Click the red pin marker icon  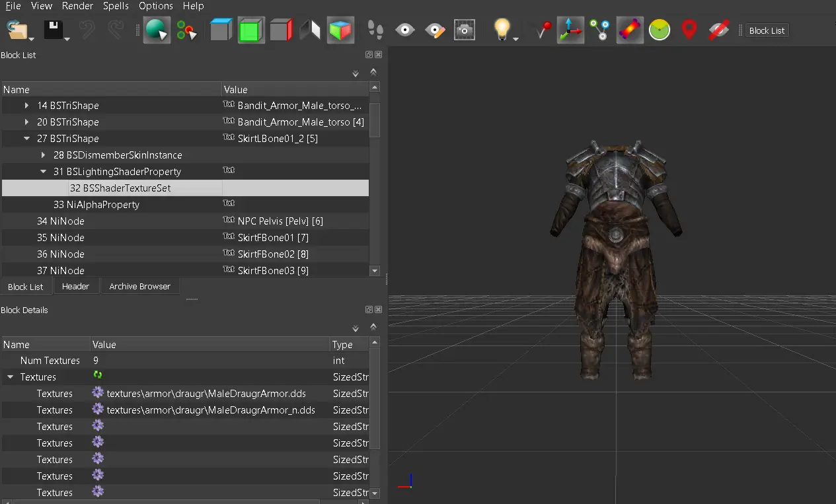543,30
